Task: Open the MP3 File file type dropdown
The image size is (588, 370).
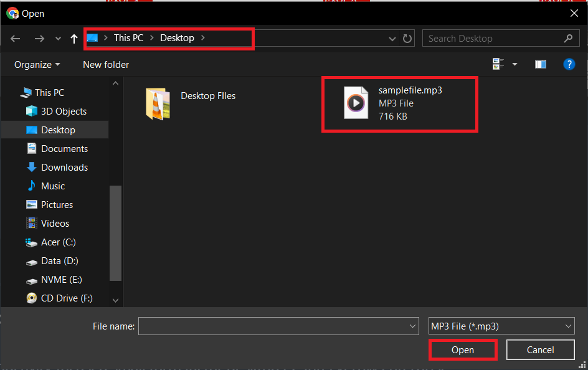Action: (501, 326)
